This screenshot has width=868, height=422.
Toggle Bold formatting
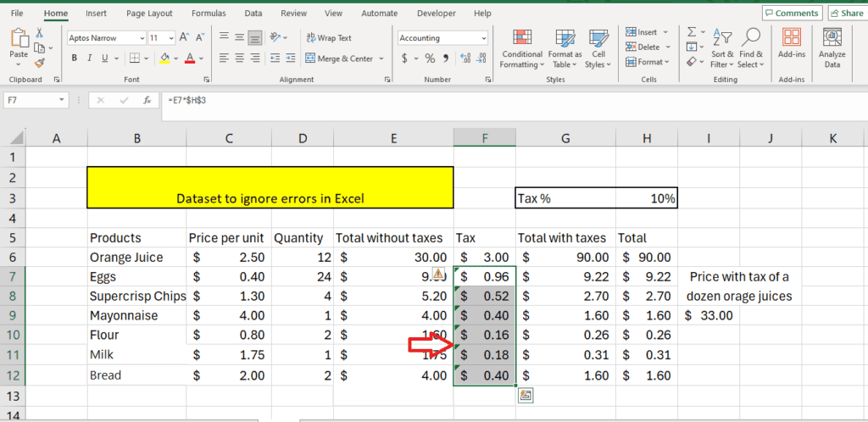(75, 58)
